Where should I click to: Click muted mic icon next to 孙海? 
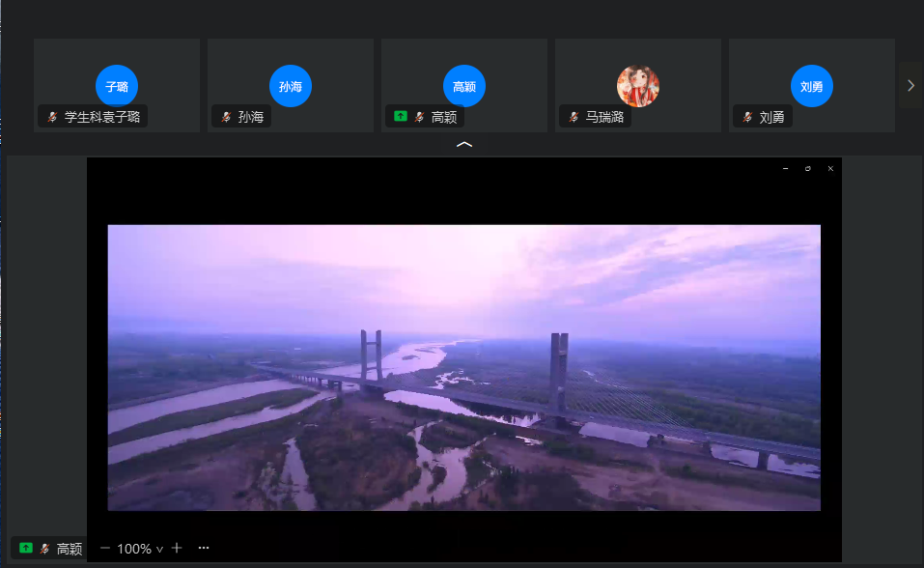tap(226, 117)
